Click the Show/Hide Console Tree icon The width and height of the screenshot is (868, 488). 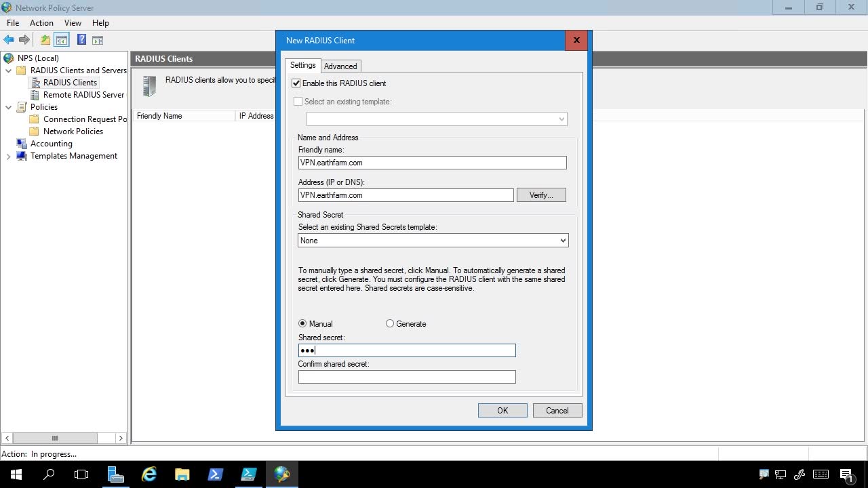click(62, 40)
